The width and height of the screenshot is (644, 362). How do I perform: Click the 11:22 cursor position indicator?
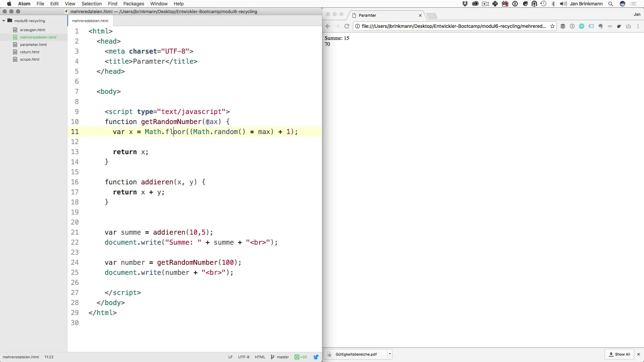point(49,357)
